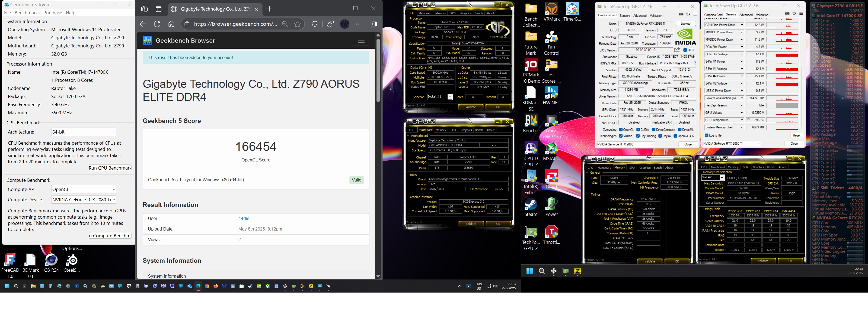Open GPU Chip Power Draw sensor dropdown arrow
Screen dimensions: 868x334
[x=742, y=25]
